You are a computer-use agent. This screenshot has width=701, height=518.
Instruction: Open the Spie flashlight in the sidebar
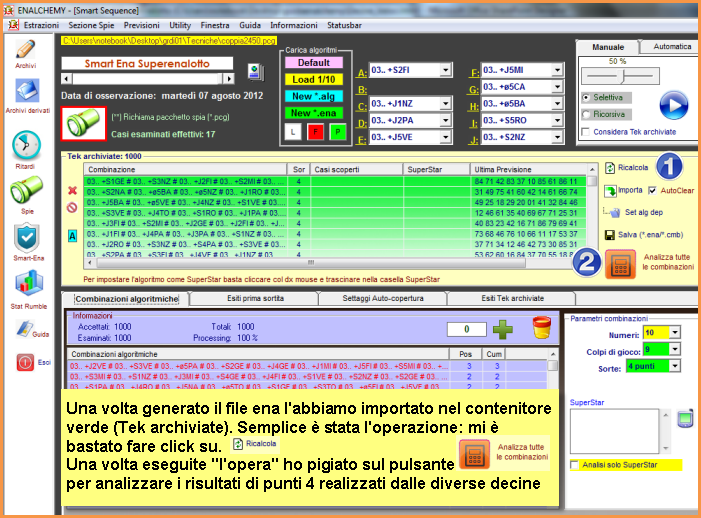pos(26,190)
